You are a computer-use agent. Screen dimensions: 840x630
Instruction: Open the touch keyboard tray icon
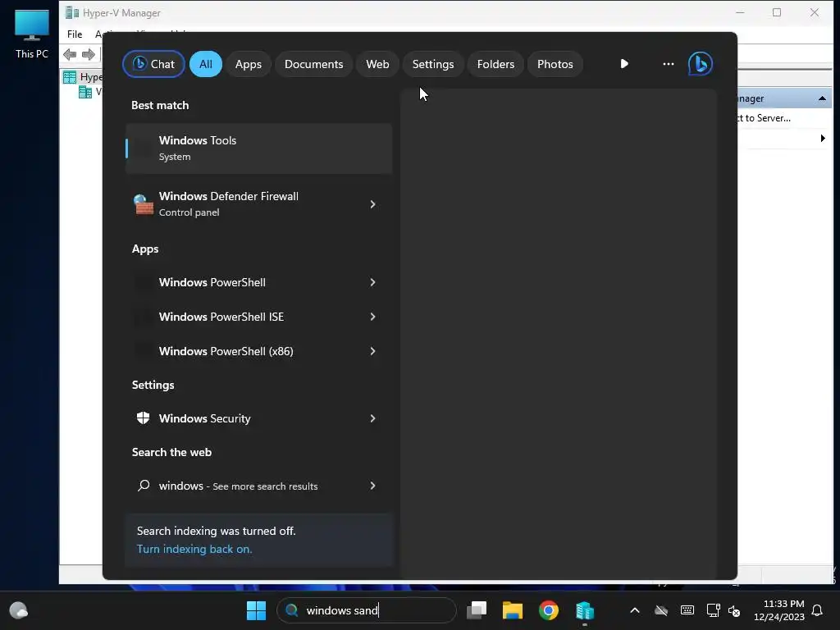687,610
